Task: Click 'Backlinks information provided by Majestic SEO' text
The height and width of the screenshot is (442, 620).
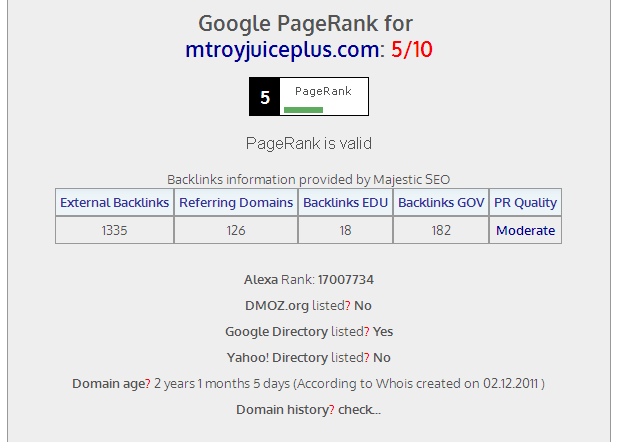Action: pyautogui.click(x=308, y=179)
